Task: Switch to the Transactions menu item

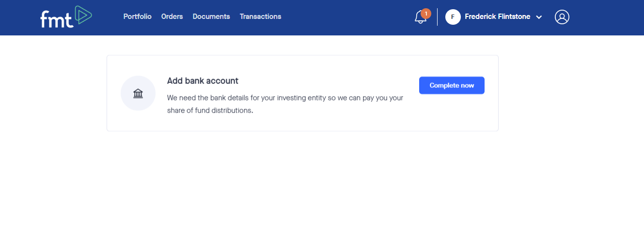Action: point(260,16)
